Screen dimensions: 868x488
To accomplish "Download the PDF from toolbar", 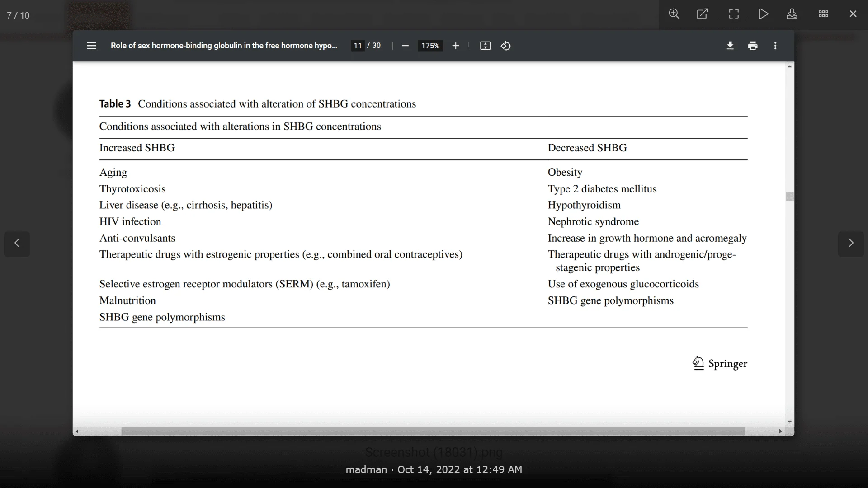I will 730,46.
